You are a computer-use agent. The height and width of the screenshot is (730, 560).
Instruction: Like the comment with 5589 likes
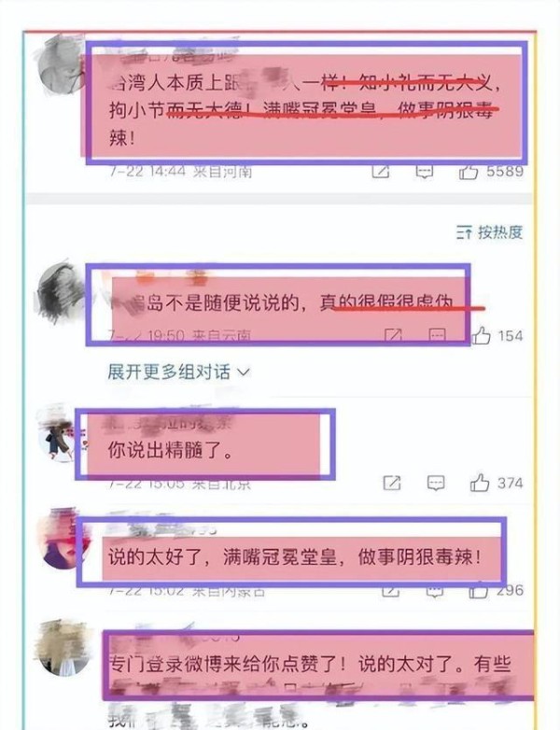tap(469, 172)
